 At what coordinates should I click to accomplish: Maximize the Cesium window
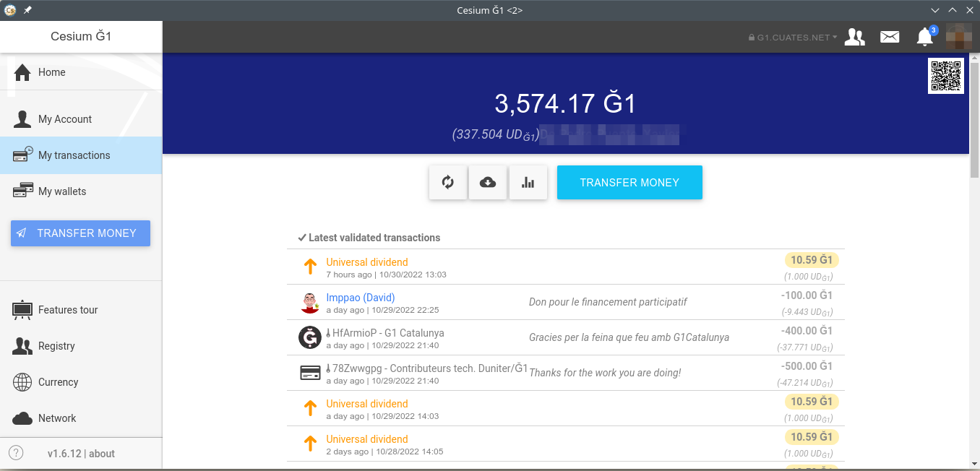tap(953, 10)
